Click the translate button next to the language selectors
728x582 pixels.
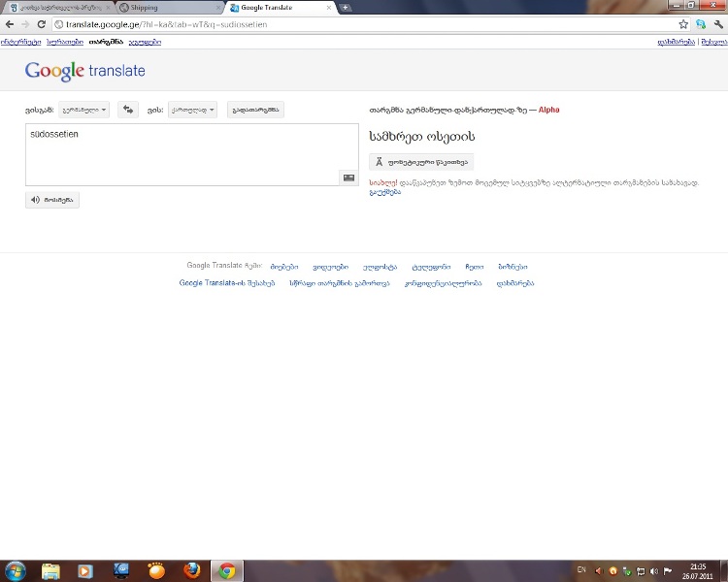point(255,110)
